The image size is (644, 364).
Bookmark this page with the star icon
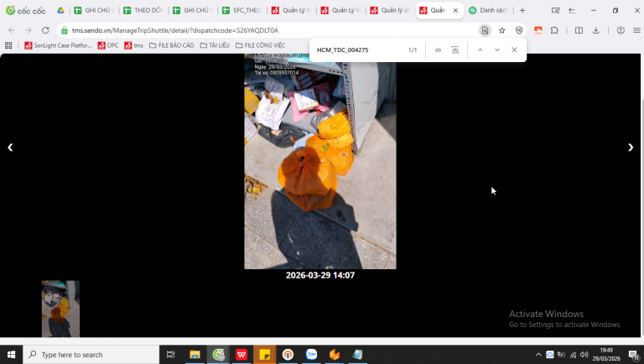502,30
